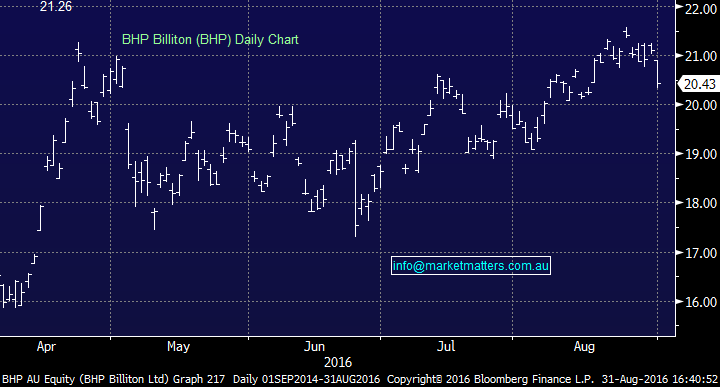This screenshot has width=720, height=387.
Task: Click the 21.26 value at top left
Action: point(56,6)
